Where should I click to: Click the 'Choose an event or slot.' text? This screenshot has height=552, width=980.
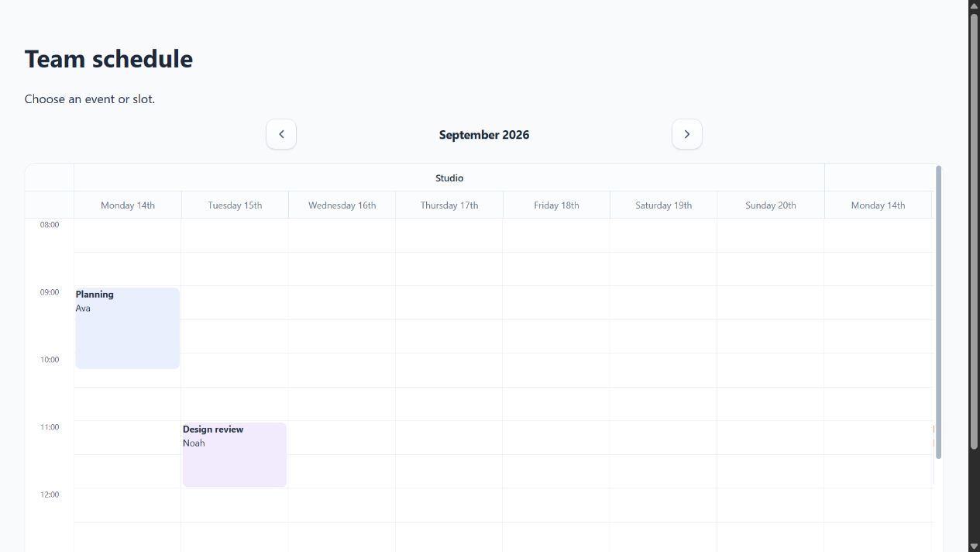90,99
